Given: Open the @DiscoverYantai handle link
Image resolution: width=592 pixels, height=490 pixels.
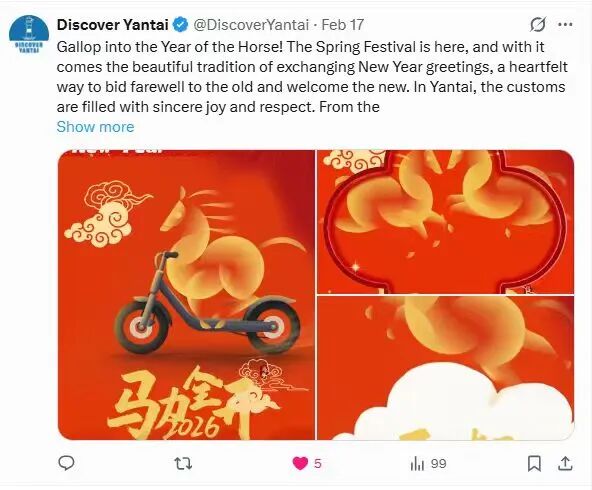Looking at the screenshot, I should pos(251,25).
